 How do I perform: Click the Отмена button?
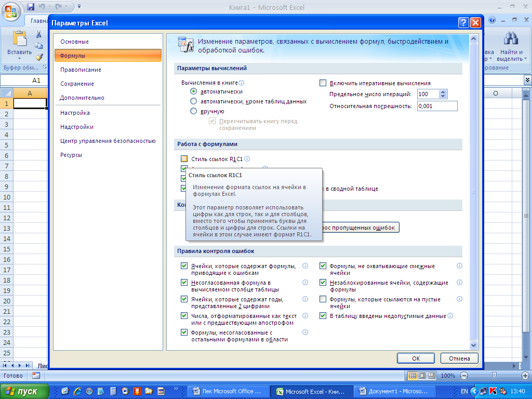pos(459,358)
